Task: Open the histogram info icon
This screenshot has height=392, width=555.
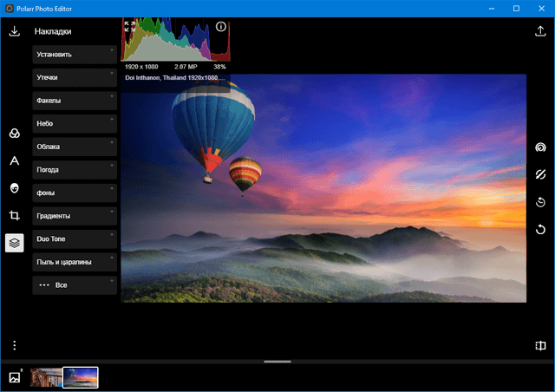Action: 220,27
